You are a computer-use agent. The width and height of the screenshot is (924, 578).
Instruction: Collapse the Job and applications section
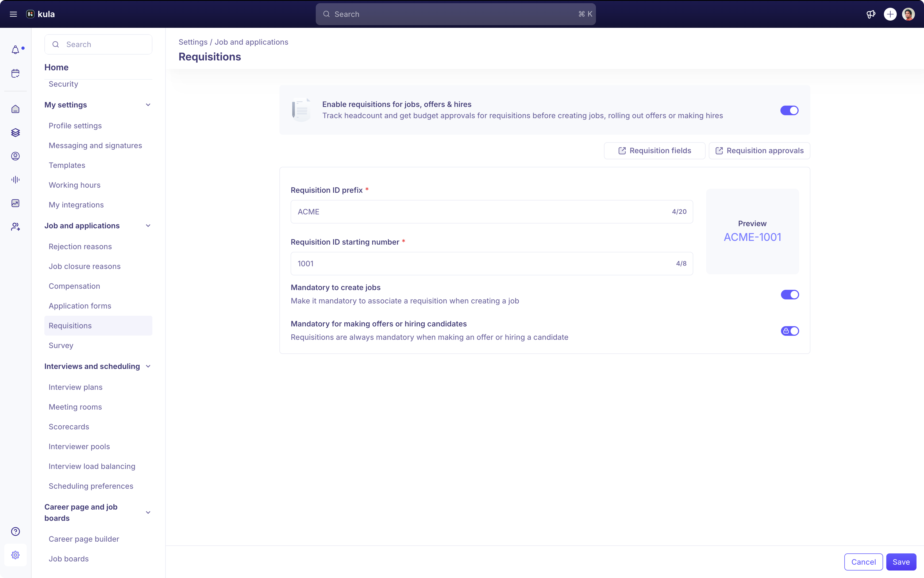point(148,226)
